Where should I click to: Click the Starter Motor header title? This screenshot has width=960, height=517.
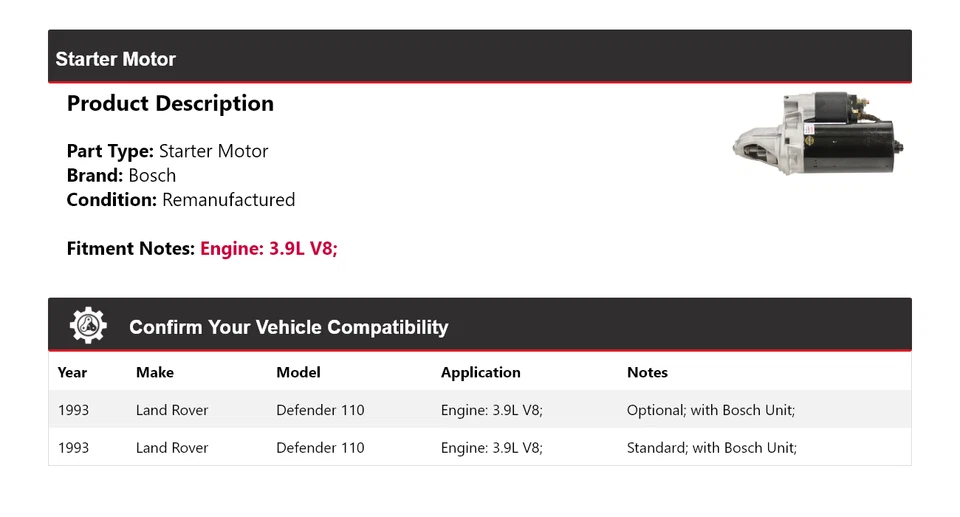[x=115, y=59]
